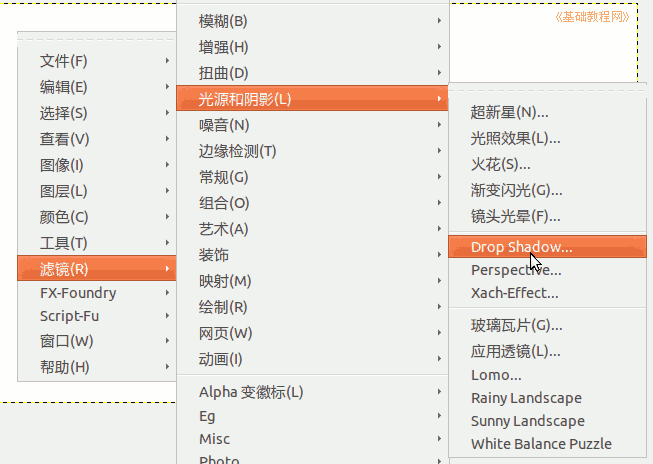Screen dimensions: 653x464
Task: Select the highlighted 光源和阴影(L) item
Action: 312,99
